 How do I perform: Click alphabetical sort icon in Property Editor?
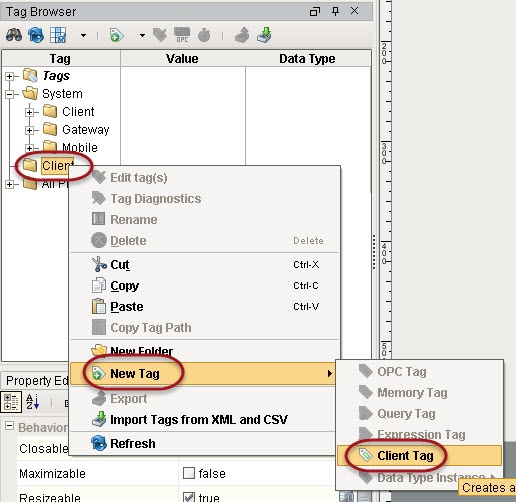click(x=33, y=402)
